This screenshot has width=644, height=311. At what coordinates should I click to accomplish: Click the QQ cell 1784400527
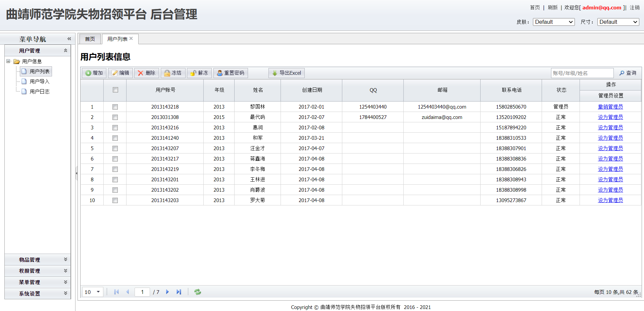click(373, 117)
